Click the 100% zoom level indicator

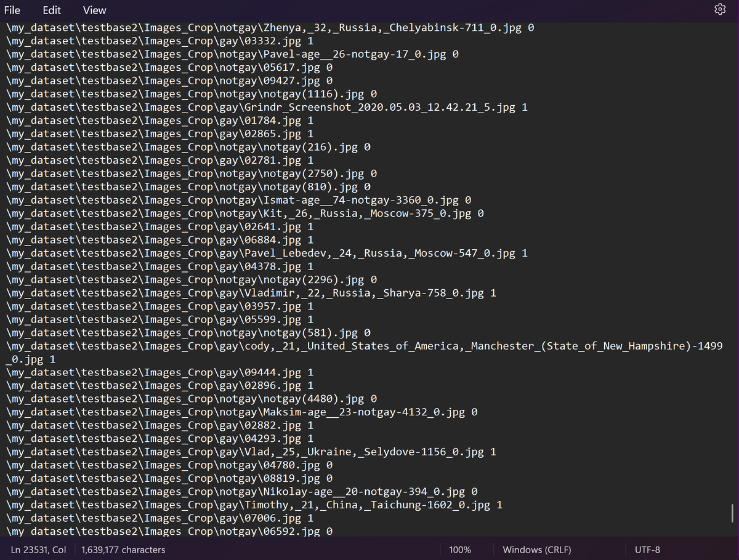(x=460, y=550)
